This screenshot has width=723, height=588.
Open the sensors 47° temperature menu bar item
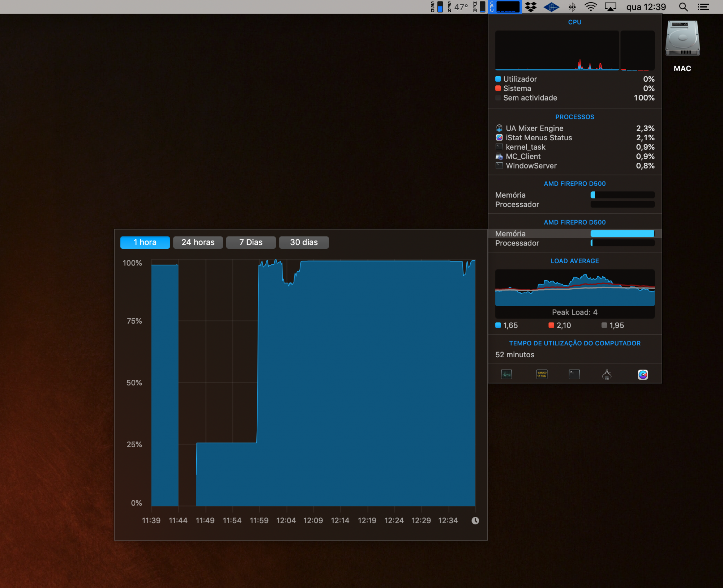coord(458,7)
